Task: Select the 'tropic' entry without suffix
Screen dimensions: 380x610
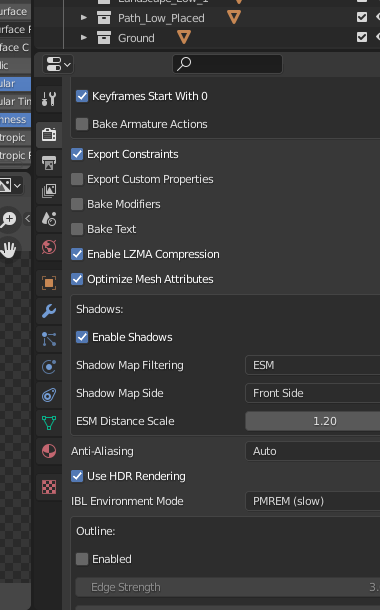Action: click(x=15, y=137)
